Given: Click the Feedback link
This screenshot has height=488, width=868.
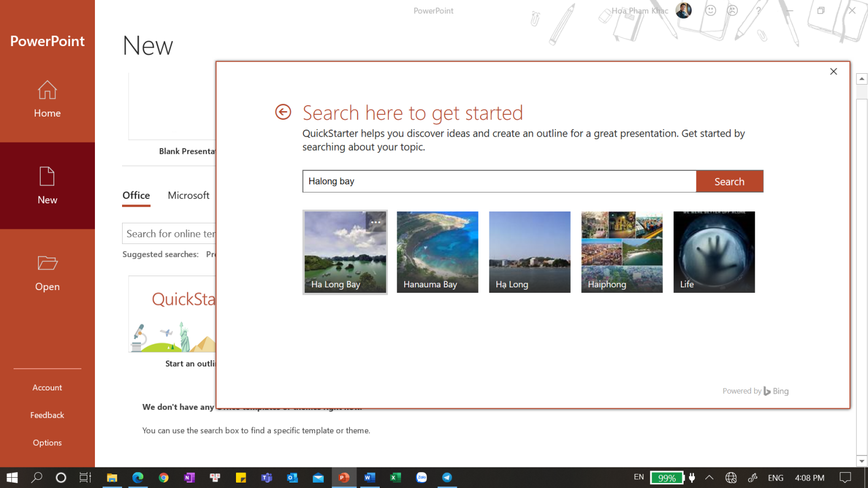Looking at the screenshot, I should (x=47, y=415).
